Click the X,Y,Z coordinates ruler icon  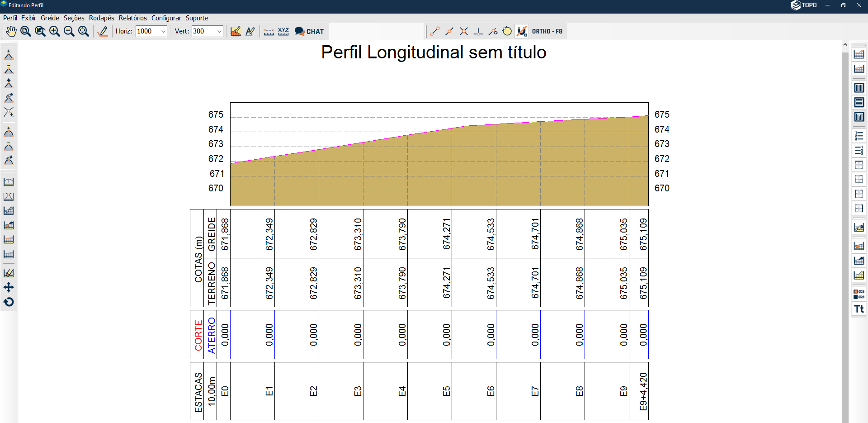pyautogui.click(x=283, y=31)
